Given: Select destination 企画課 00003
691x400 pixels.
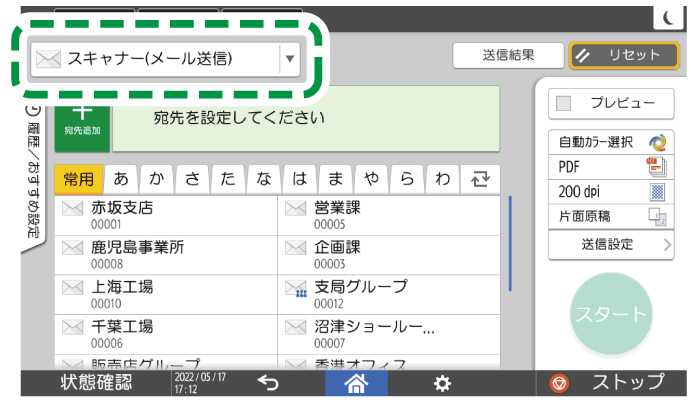Looking at the screenshot, I should [x=389, y=255].
